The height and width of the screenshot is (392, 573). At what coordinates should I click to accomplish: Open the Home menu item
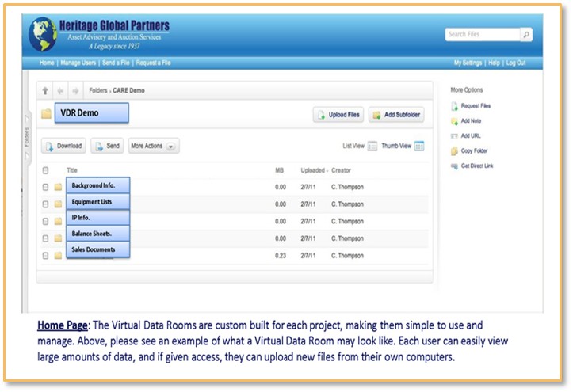pos(47,63)
